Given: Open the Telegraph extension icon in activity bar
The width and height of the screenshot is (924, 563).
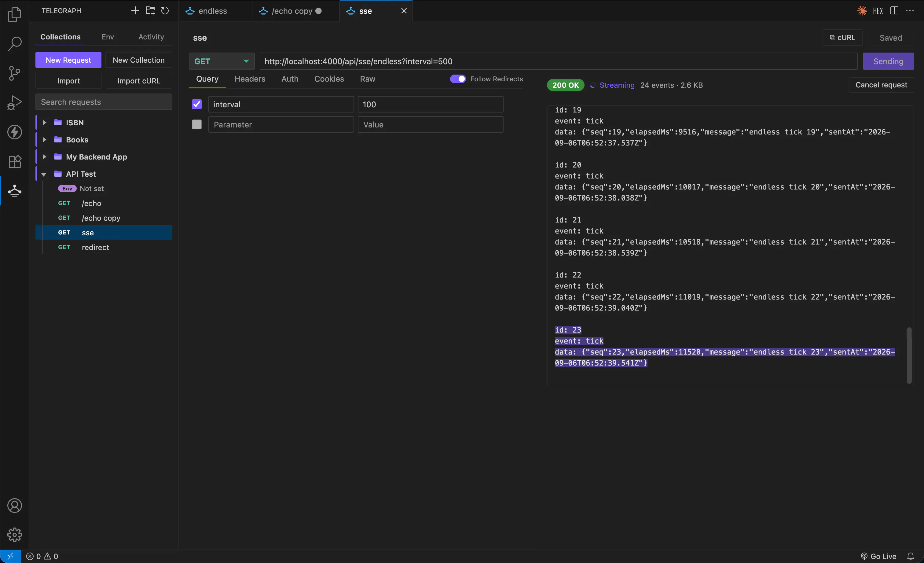Looking at the screenshot, I should [x=14, y=190].
